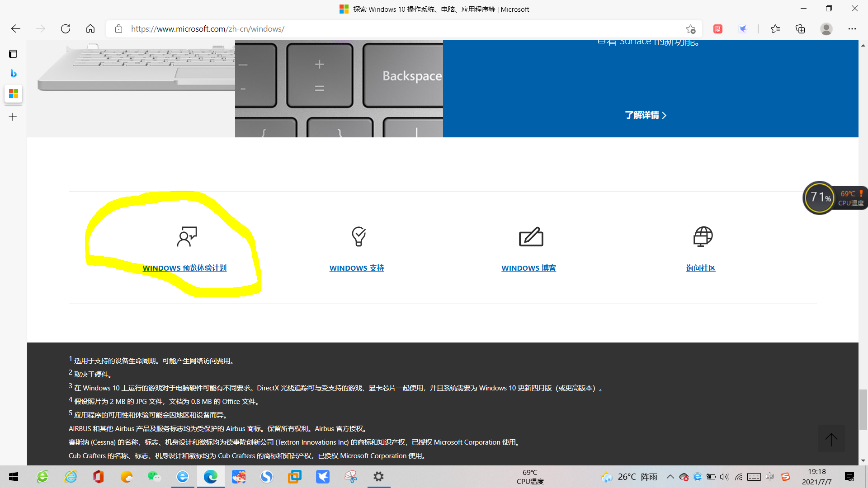Click the page vertical scrollbar thumb
Screen dimensions: 868x488
point(863,409)
